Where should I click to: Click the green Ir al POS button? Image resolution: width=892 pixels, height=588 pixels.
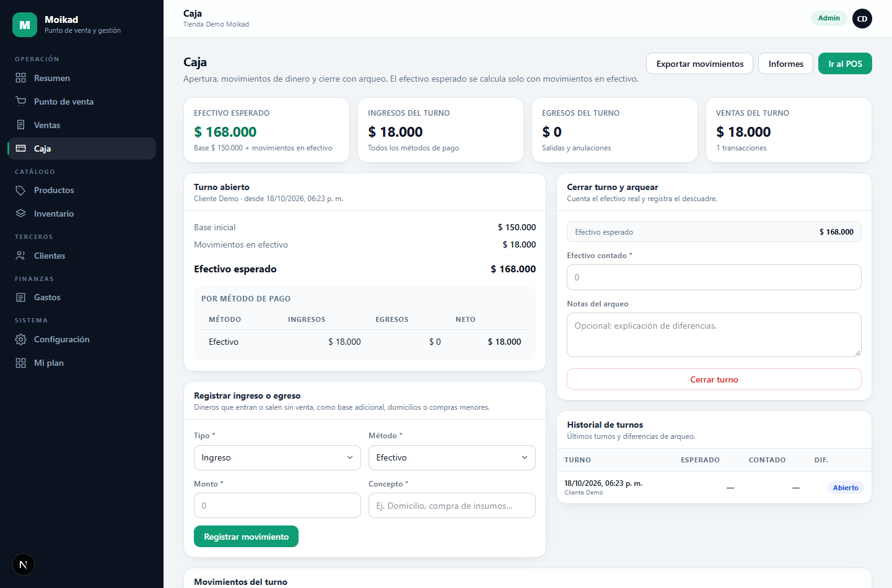pyautogui.click(x=845, y=64)
